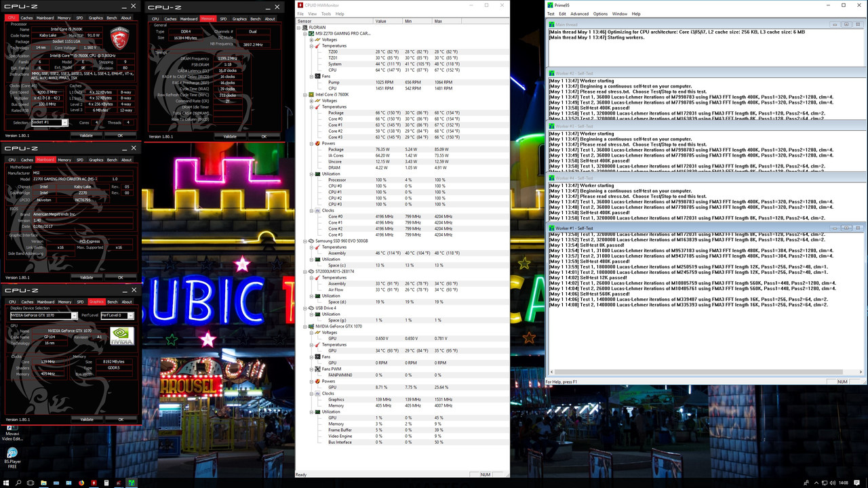Collapse Fans under MSI Z270I board
The width and height of the screenshot is (868, 488).
311,76
